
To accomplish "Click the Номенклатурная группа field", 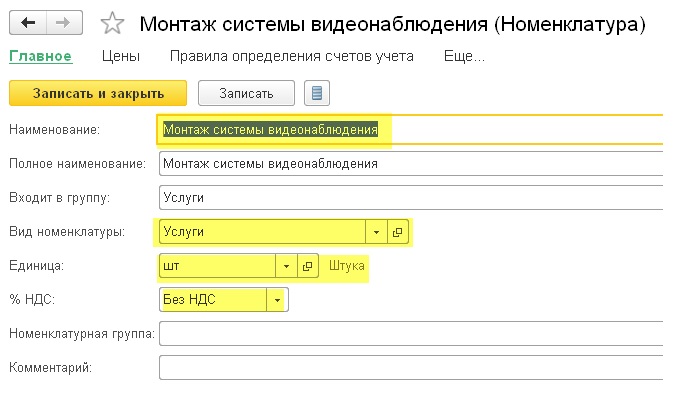I will click(x=411, y=333).
